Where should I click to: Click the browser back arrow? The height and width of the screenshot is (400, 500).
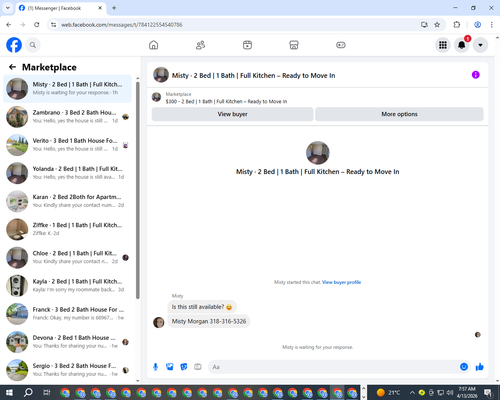(x=9, y=25)
